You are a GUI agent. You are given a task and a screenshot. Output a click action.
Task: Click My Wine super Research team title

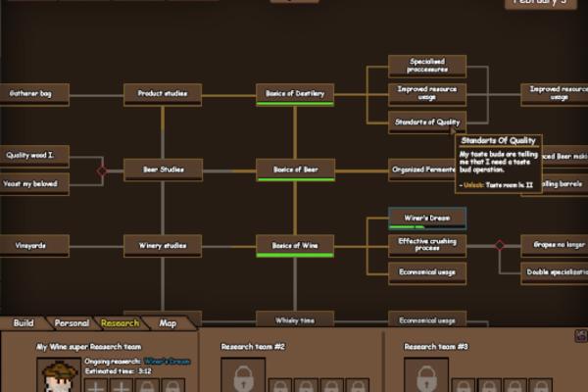88,347
